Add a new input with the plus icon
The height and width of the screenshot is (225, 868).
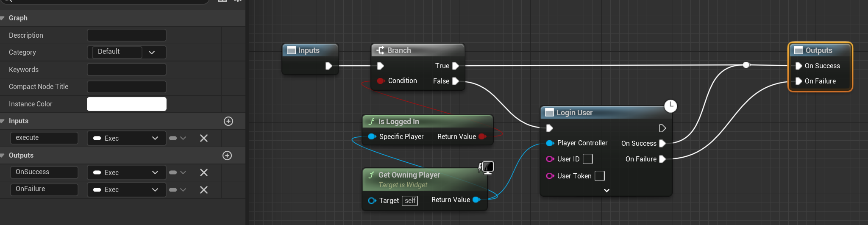(228, 121)
